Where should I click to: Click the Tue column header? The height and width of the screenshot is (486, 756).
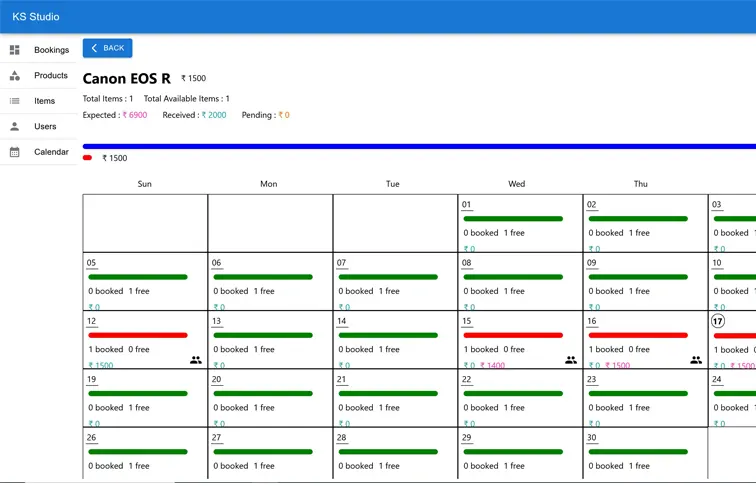coord(392,184)
